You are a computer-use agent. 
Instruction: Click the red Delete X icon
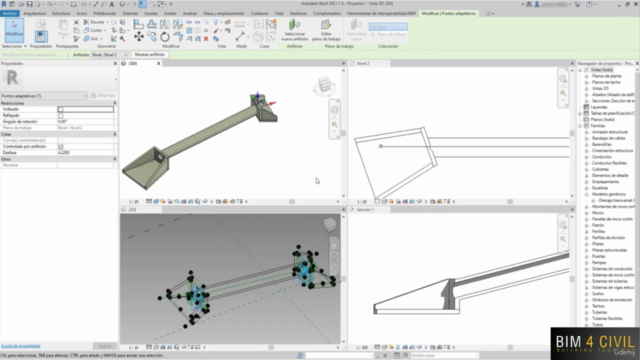click(x=206, y=39)
